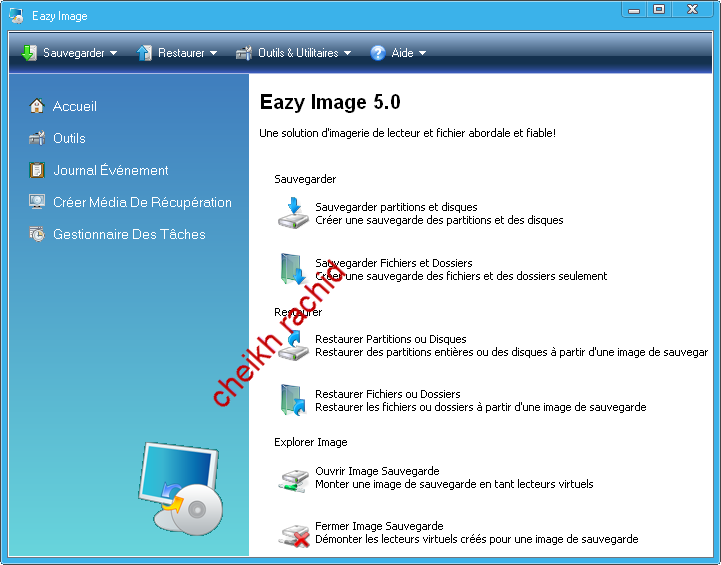Maximize the Eazy Image window
This screenshot has width=721, height=565.
[659, 9]
